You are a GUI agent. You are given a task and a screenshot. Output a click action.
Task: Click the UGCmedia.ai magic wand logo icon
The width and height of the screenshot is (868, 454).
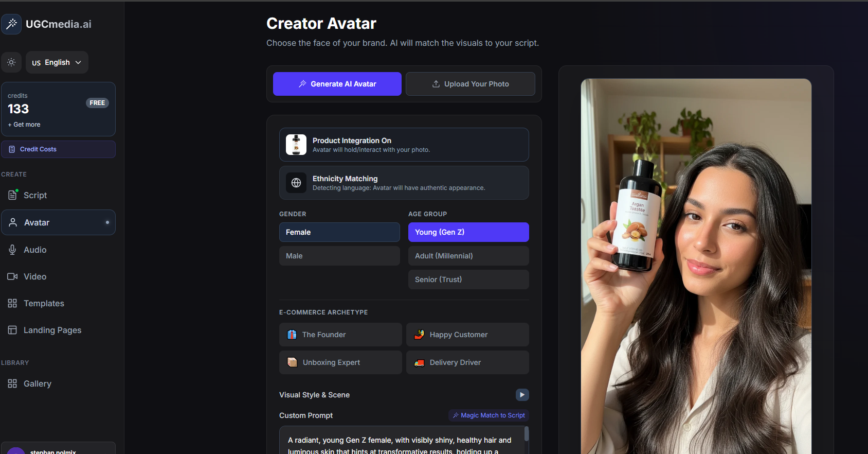pyautogui.click(x=11, y=24)
